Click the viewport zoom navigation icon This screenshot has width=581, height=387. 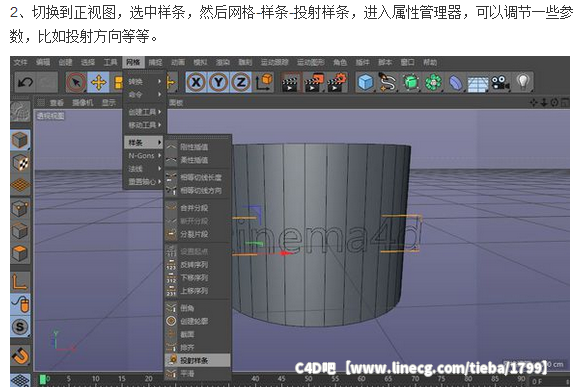point(544,103)
